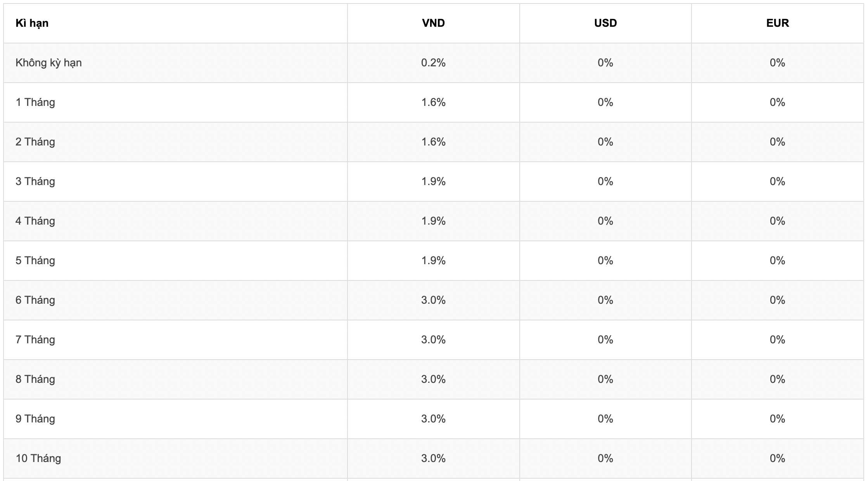This screenshot has height=481, width=868.
Task: Click the Không kỳ hạn row label
Action: click(48, 63)
